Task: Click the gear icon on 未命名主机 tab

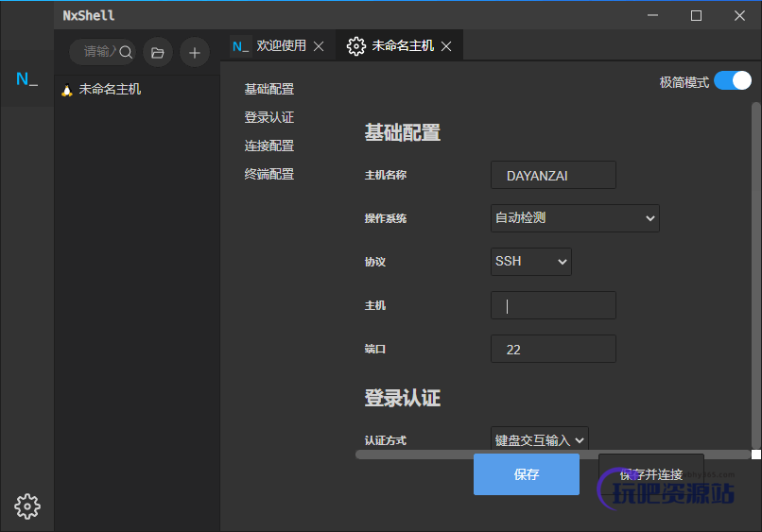Action: tap(356, 46)
